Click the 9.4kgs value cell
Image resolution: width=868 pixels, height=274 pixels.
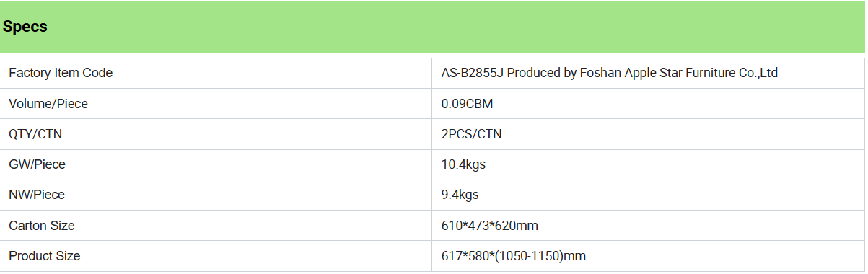click(648, 195)
